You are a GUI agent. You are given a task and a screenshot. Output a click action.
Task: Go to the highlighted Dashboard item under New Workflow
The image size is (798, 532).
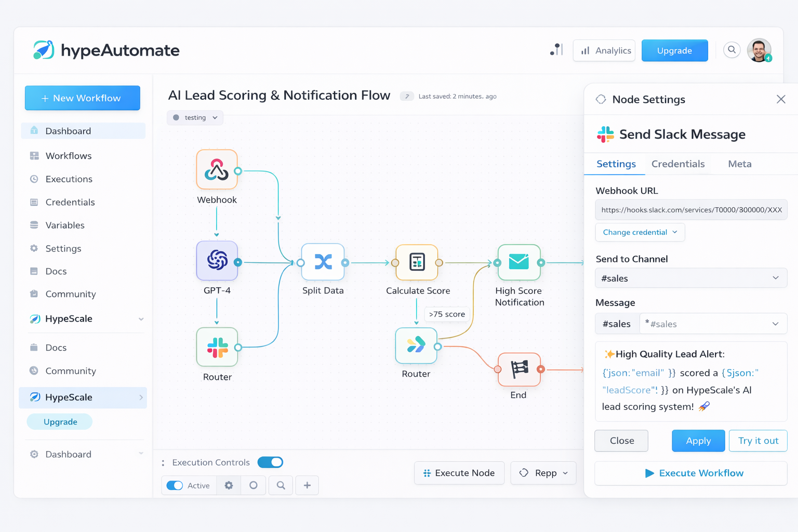(x=83, y=131)
